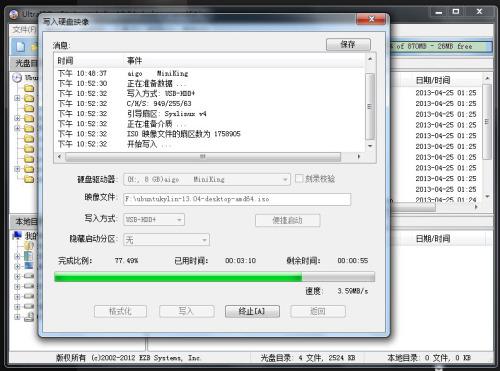Click the upper file list vertical scrollbar
This screenshot has height=371, width=500.
487,121
